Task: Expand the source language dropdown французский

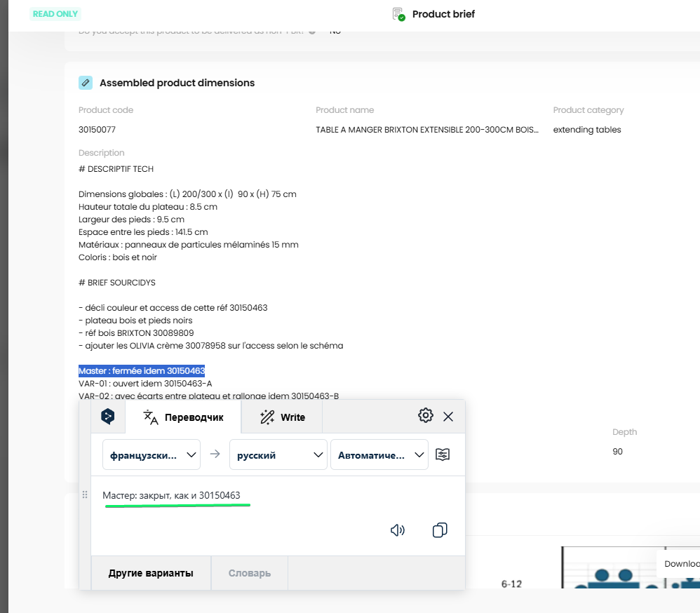Action: 152,454
